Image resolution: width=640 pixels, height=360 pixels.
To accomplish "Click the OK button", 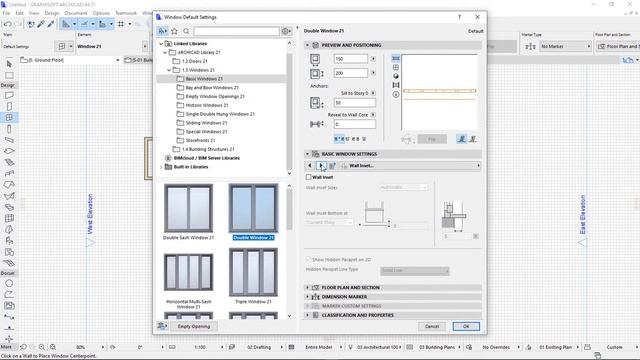I will pyautogui.click(x=466, y=326).
